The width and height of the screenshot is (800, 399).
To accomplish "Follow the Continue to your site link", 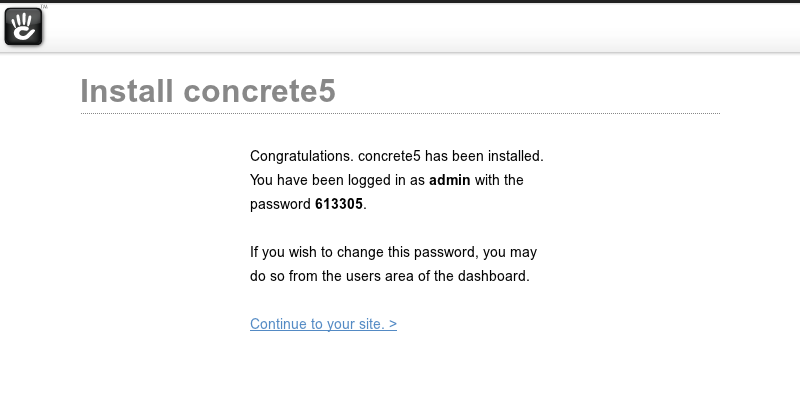I will (x=323, y=324).
